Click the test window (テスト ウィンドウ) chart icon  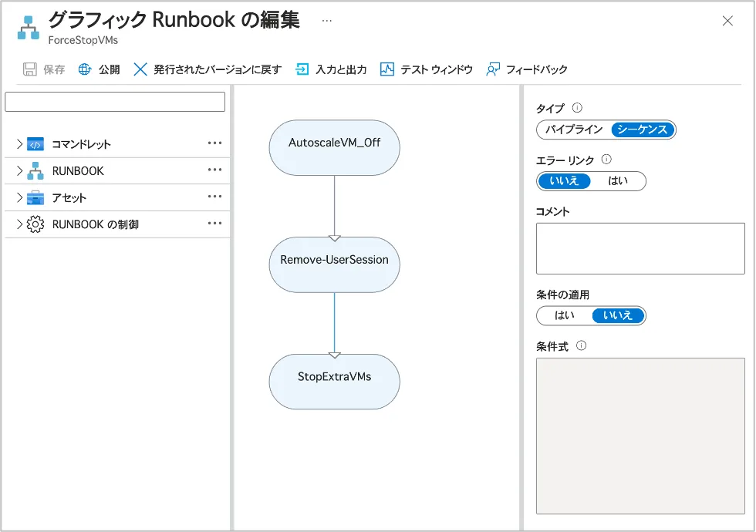coord(387,69)
